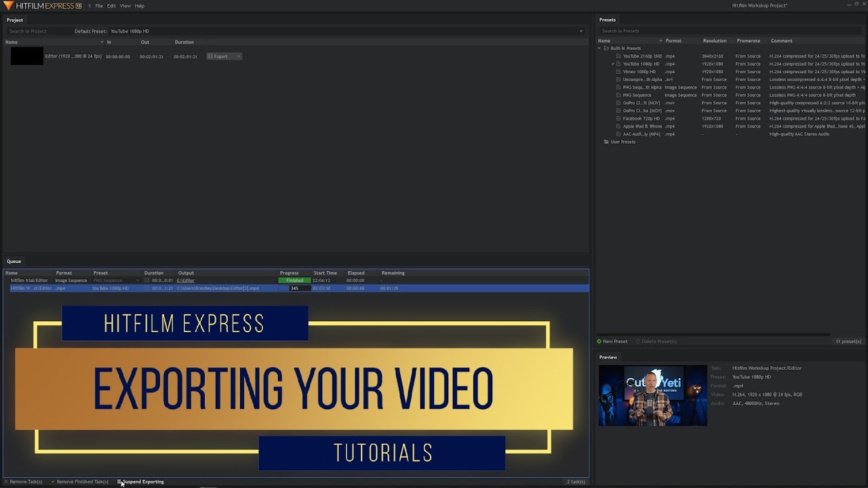Viewport: 868px width, 488px height.
Task: Click the export preview thumbnail image
Action: pos(652,396)
